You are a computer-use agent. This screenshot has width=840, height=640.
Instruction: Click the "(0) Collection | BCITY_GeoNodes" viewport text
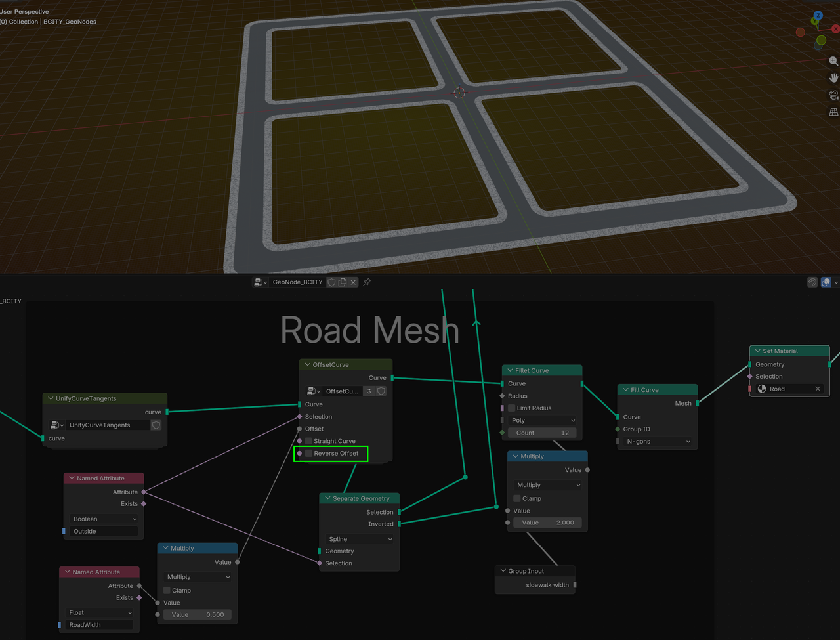(49, 22)
